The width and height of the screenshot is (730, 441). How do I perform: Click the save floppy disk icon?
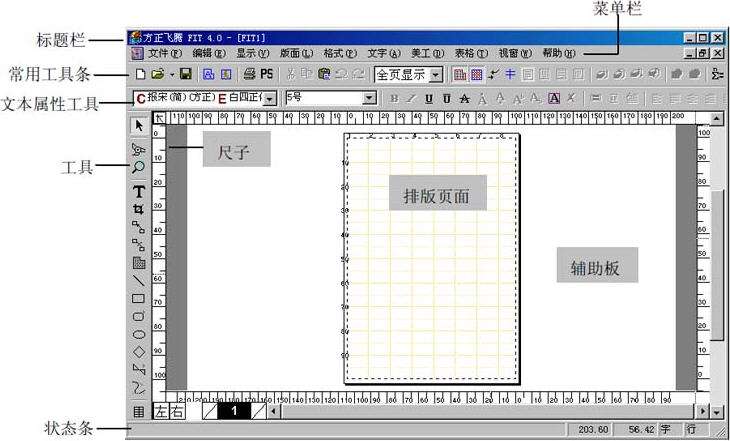click(186, 74)
